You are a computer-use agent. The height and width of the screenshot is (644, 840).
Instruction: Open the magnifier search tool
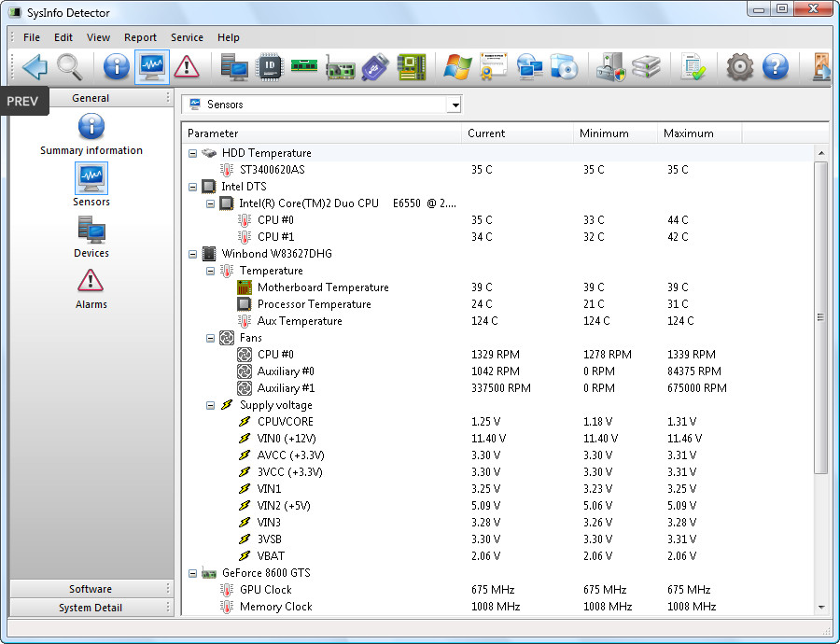click(70, 67)
